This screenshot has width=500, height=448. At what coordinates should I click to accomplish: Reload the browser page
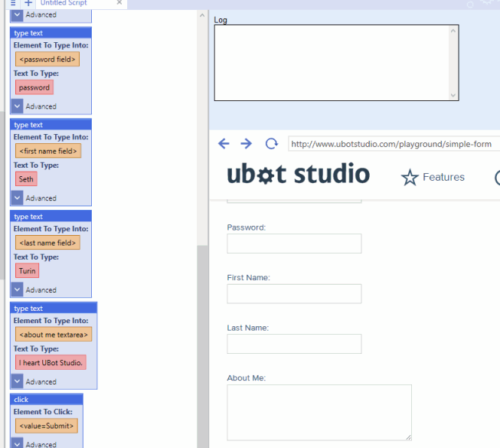click(x=271, y=143)
